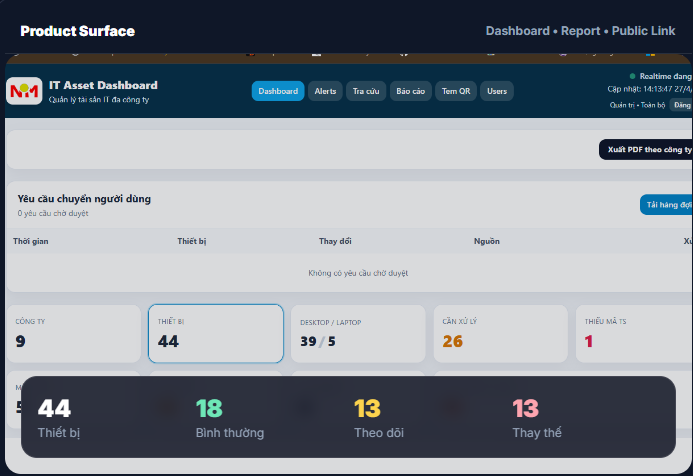This screenshot has height=476, width=693.
Task: Select the Thiết bị 44 stat card
Action: tap(215, 333)
